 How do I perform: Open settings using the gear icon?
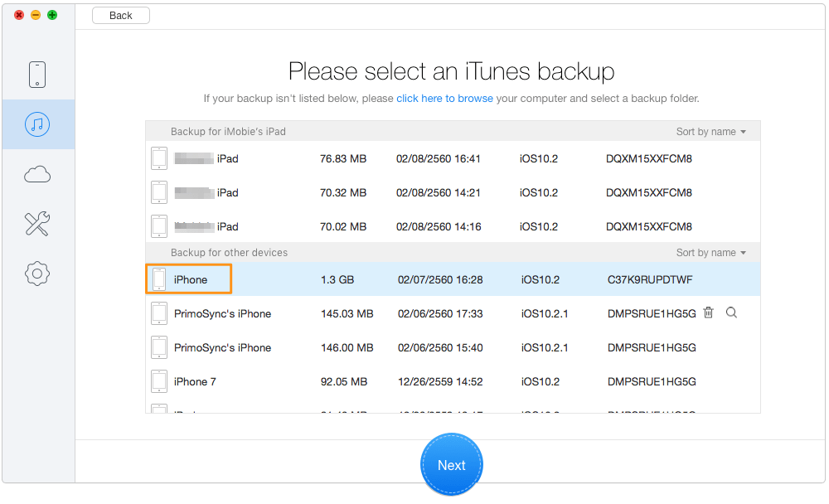37,273
